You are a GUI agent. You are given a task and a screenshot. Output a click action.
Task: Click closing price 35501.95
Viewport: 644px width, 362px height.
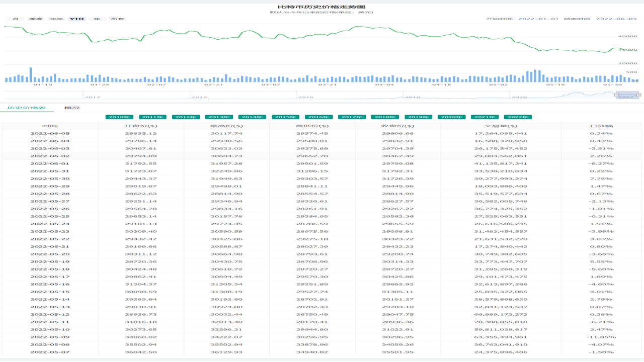point(397,352)
